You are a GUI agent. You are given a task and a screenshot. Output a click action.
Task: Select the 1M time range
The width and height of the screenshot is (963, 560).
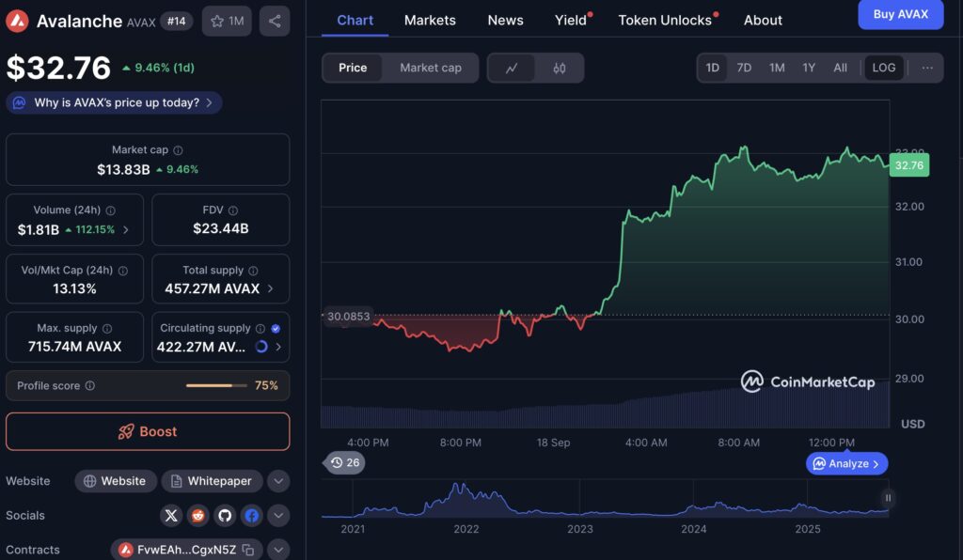pos(777,68)
